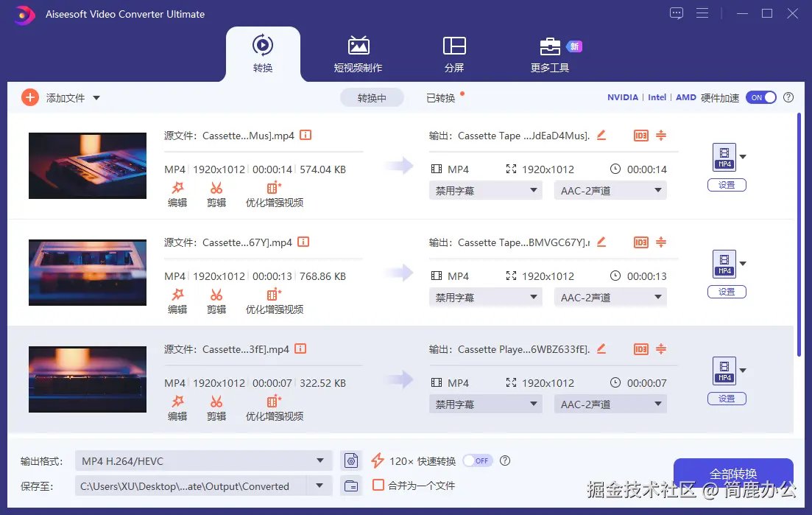Toggle off 硬件加速 hardware acceleration
812x515 pixels.
point(761,97)
